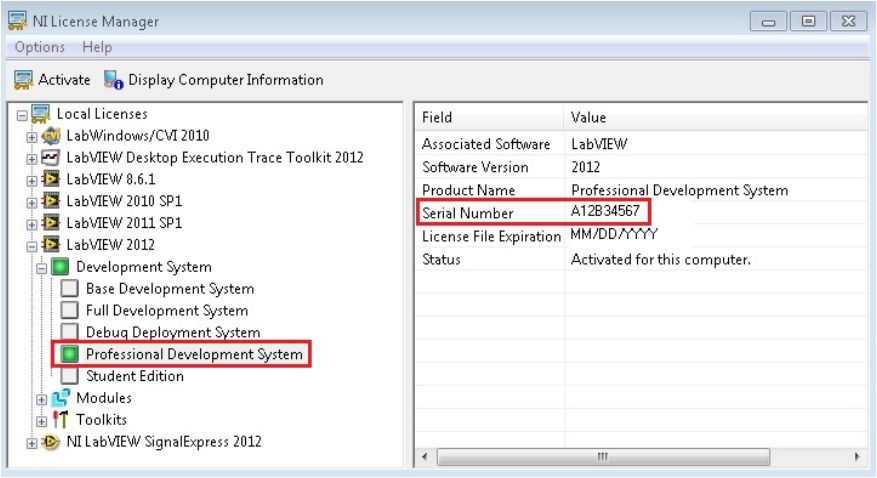The height and width of the screenshot is (478, 877).
Task: Click the Local Licenses computer icon
Action: point(41,114)
